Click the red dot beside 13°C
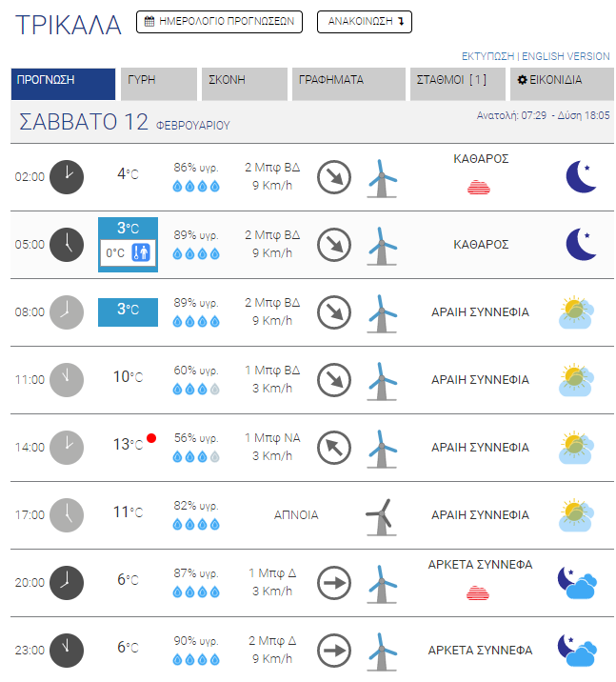Screen dimensions: 616x682 click(x=151, y=438)
